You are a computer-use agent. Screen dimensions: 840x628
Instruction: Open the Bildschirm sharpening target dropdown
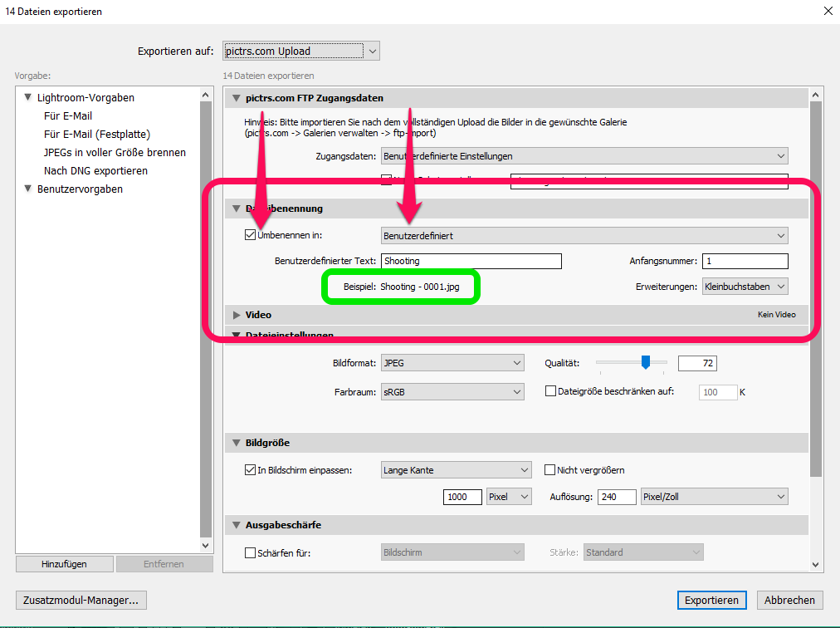452,552
